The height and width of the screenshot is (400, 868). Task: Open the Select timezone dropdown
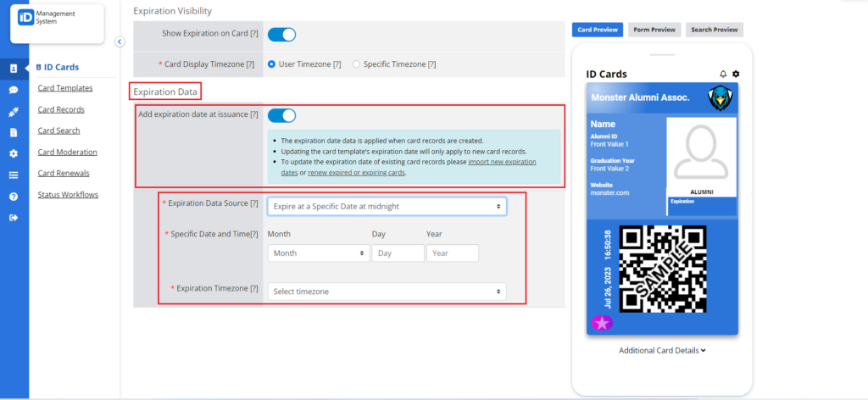[387, 292]
